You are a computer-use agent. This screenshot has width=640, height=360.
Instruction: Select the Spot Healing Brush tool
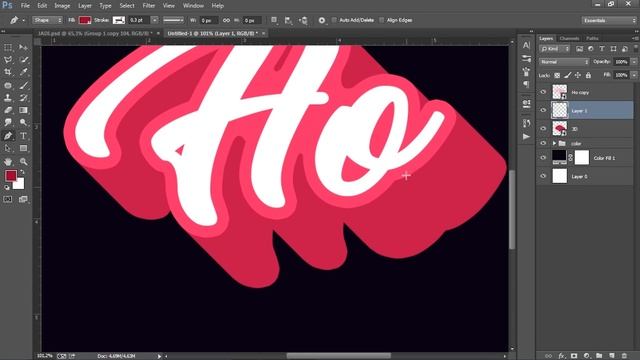pos(8,85)
